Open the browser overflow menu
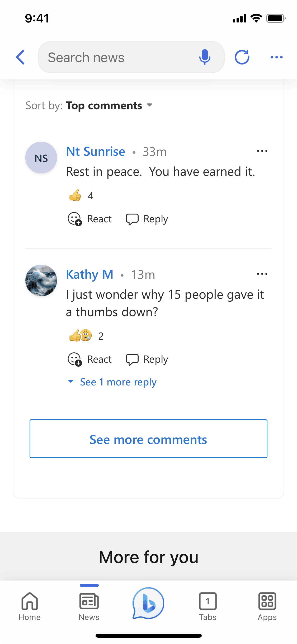 coord(276,57)
